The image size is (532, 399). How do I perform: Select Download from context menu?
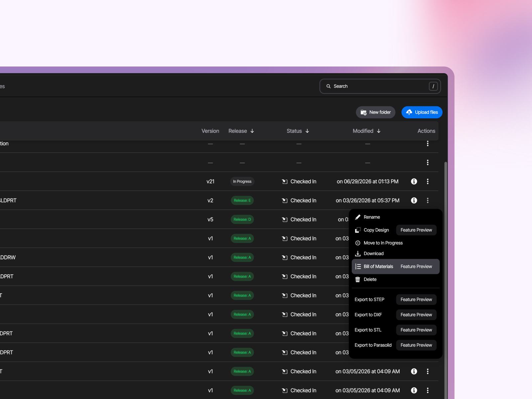396,254
